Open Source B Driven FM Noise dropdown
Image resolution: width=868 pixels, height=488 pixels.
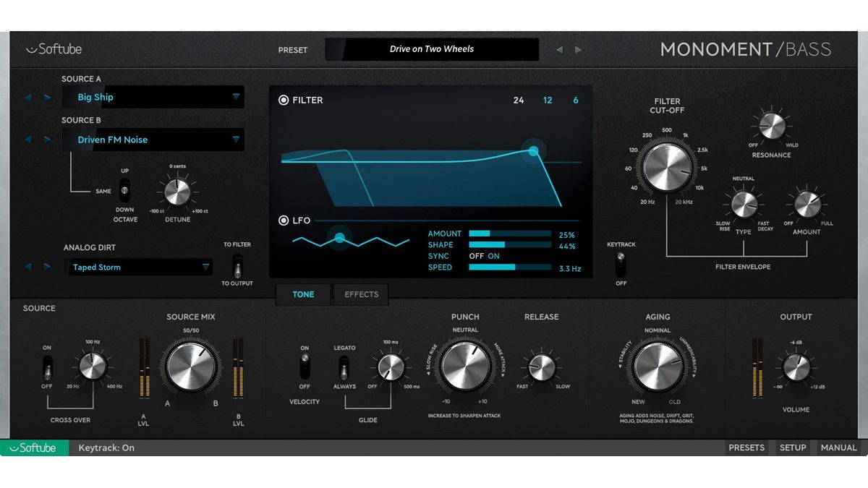[x=152, y=140]
